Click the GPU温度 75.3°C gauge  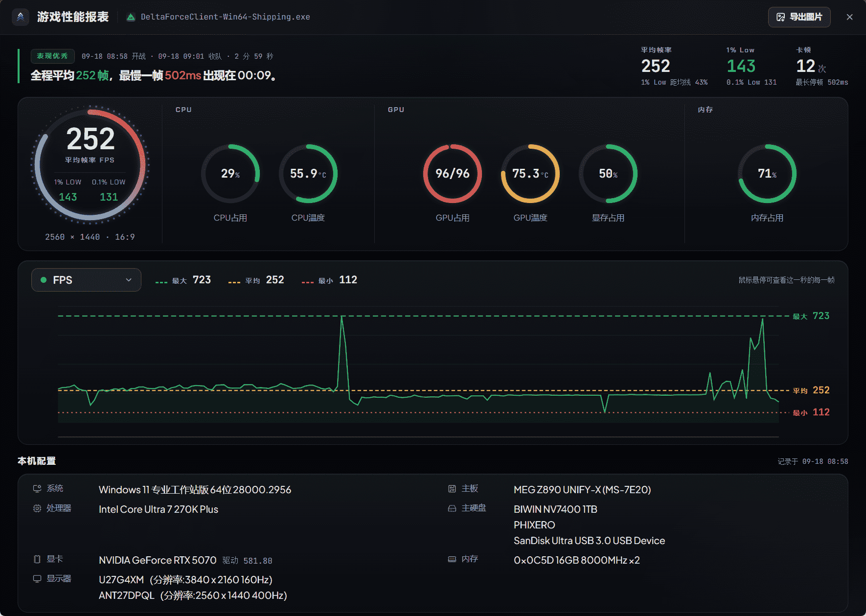pyautogui.click(x=530, y=174)
